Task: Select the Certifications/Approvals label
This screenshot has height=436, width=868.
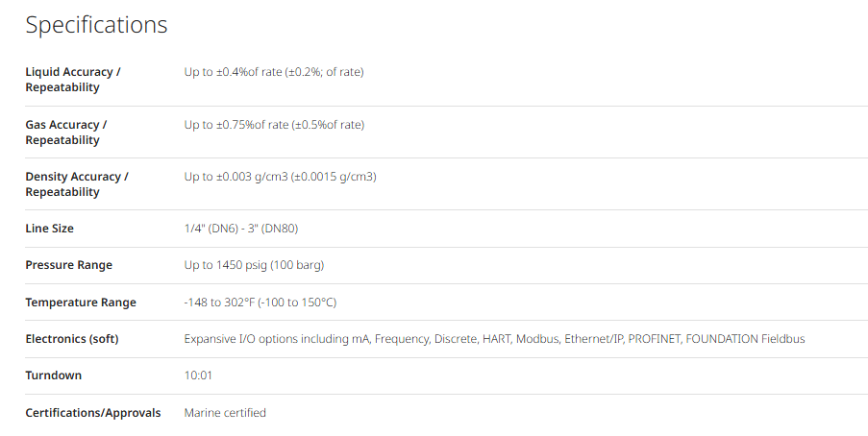Action: pos(93,413)
